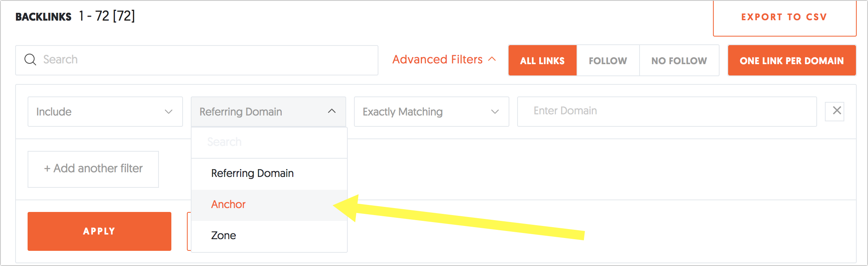
Task: Switch to the ALL LINKS tab
Action: (x=542, y=60)
